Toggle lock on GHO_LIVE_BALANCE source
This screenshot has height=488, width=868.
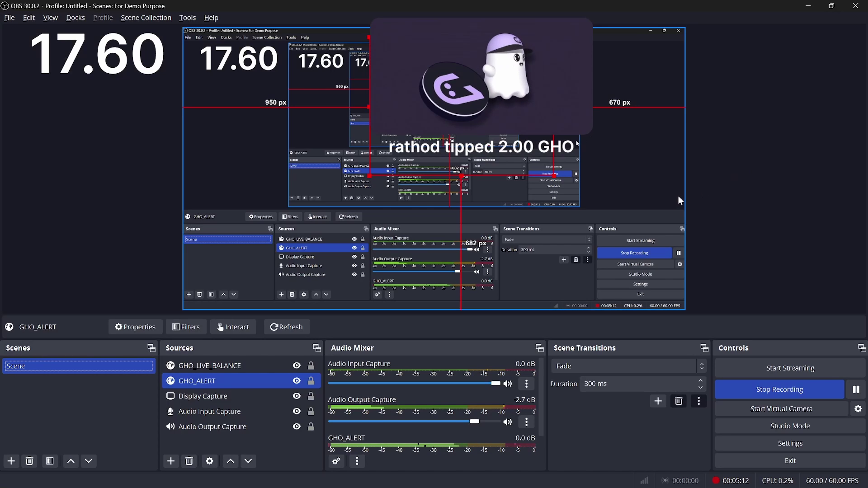pos(311,366)
